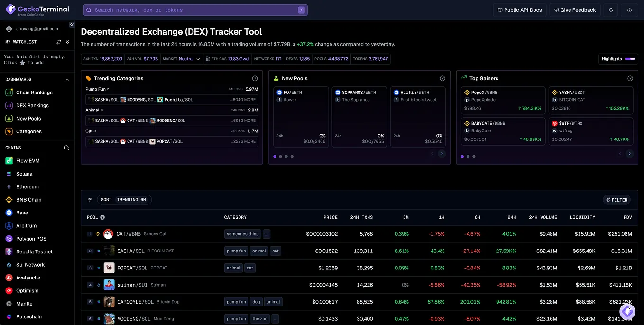Next page arrow in New Pools
The image size is (644, 325).
coord(442,154)
